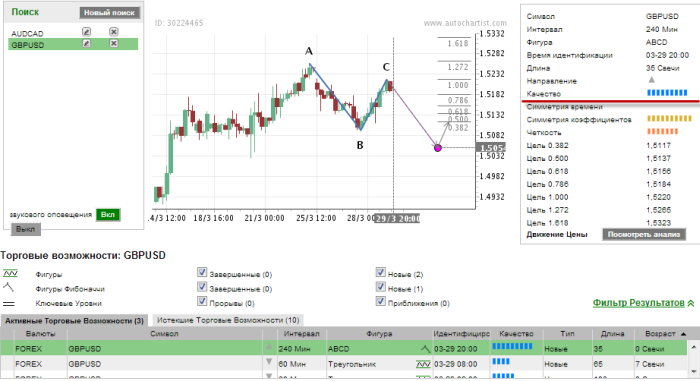Viewport: 700px width, 381px height.
Task: Click Качество column header
Action: pyautogui.click(x=516, y=334)
